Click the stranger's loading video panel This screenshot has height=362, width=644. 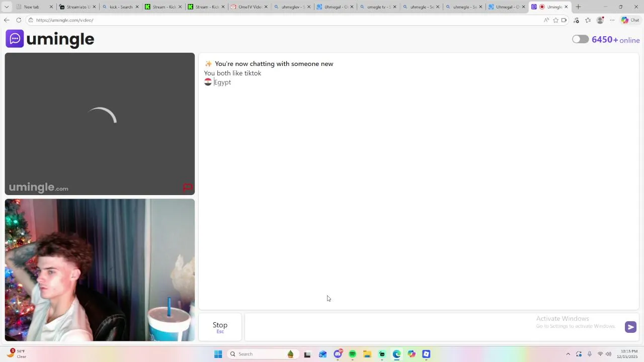(x=100, y=124)
